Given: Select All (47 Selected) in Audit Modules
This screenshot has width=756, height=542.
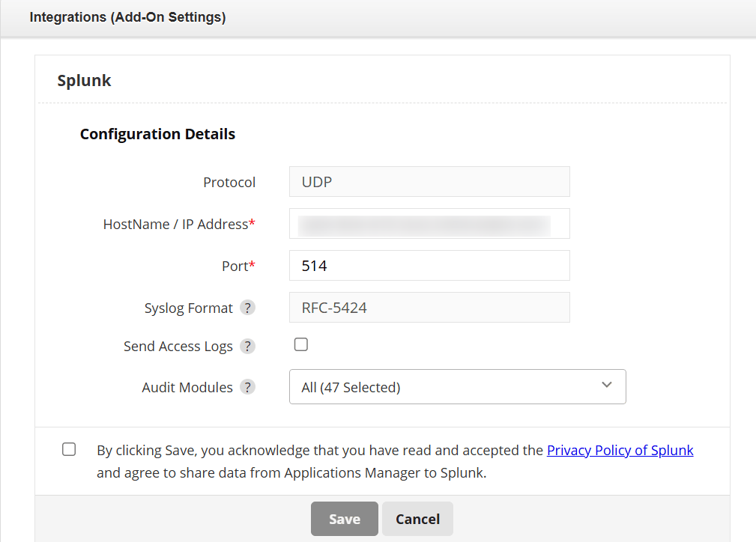Looking at the screenshot, I should tap(457, 386).
